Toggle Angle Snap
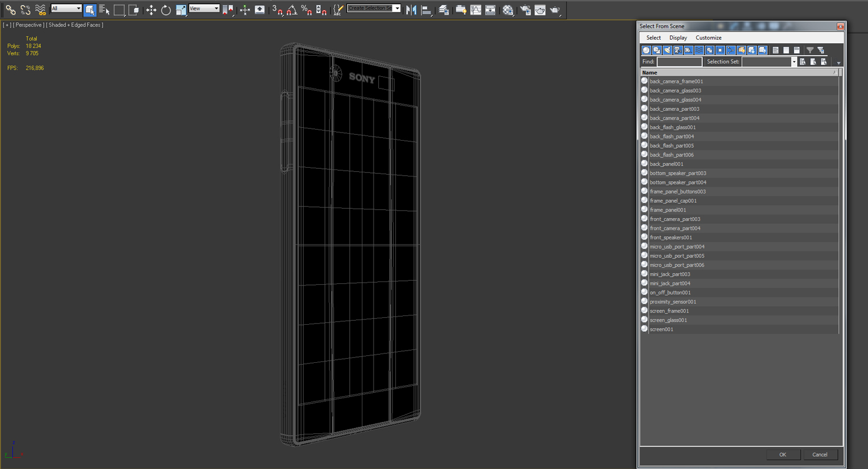 pyautogui.click(x=292, y=9)
